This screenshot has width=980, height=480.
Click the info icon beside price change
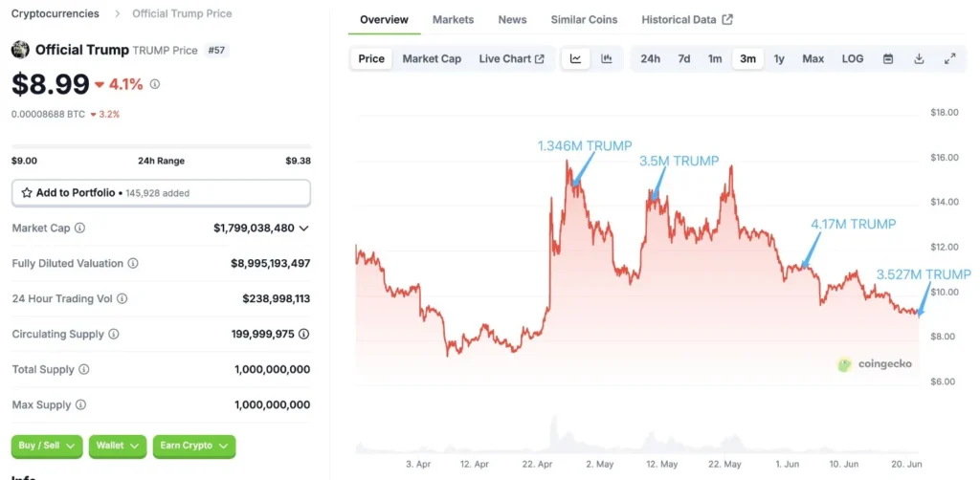tap(155, 84)
